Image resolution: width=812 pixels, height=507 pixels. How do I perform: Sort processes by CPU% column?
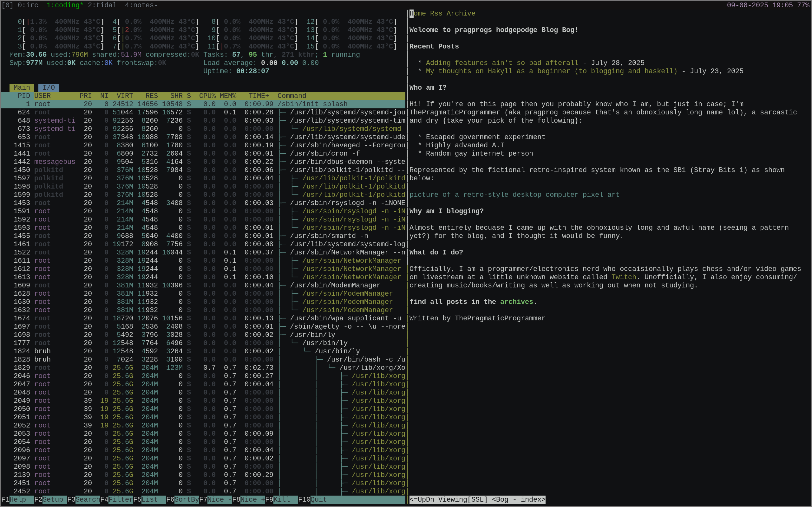(x=207, y=96)
